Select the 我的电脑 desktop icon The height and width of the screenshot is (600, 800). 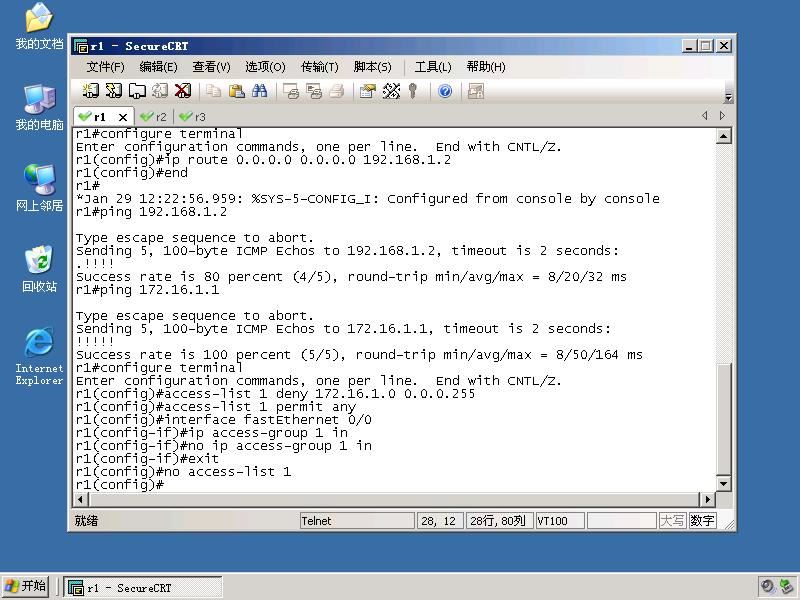[x=39, y=107]
